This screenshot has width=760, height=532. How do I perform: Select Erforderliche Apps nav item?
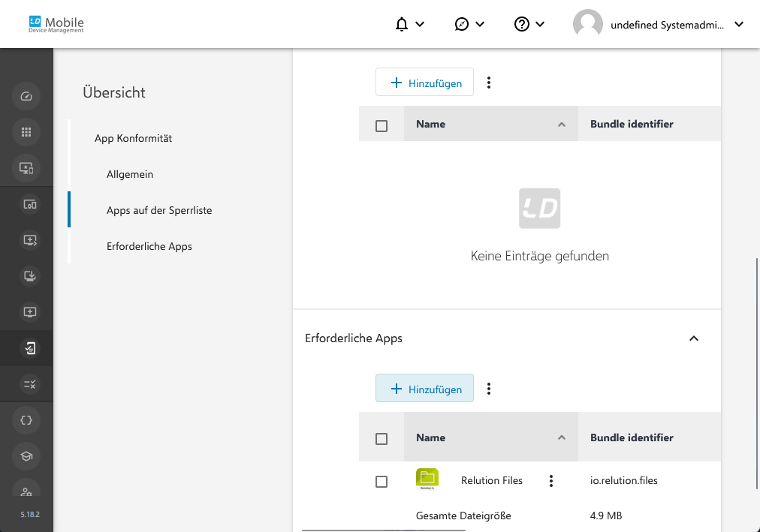click(x=149, y=246)
